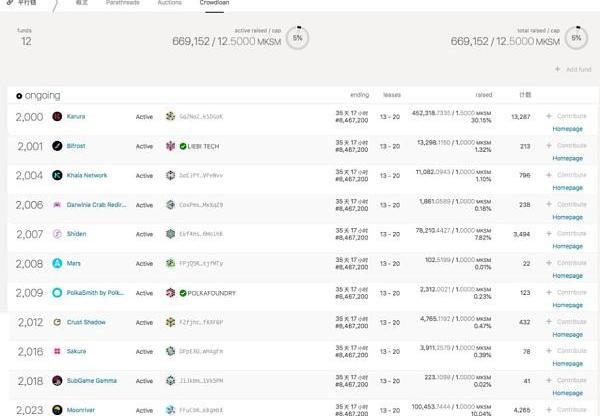600x416 pixels.
Task: Open the Karura parachain name link
Action: click(76, 116)
